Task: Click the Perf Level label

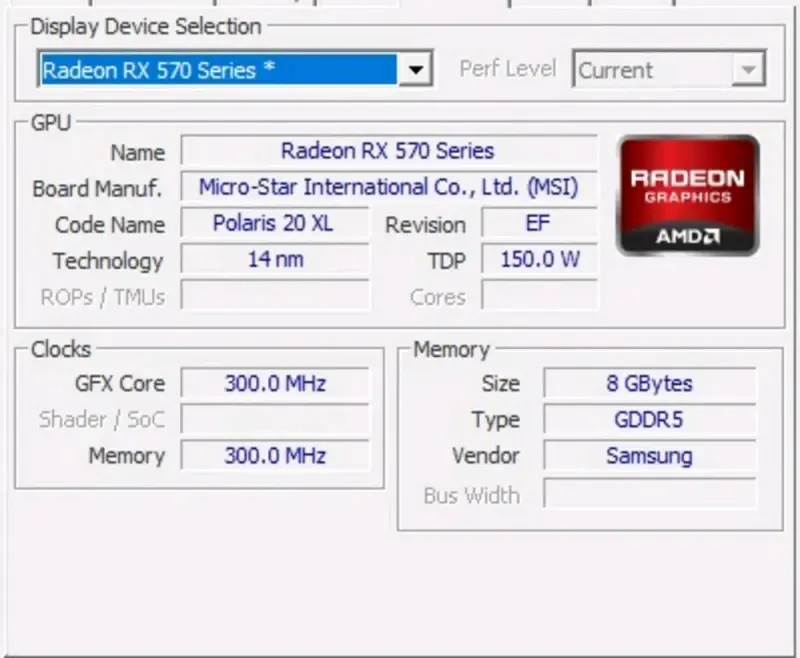Action: coord(508,68)
